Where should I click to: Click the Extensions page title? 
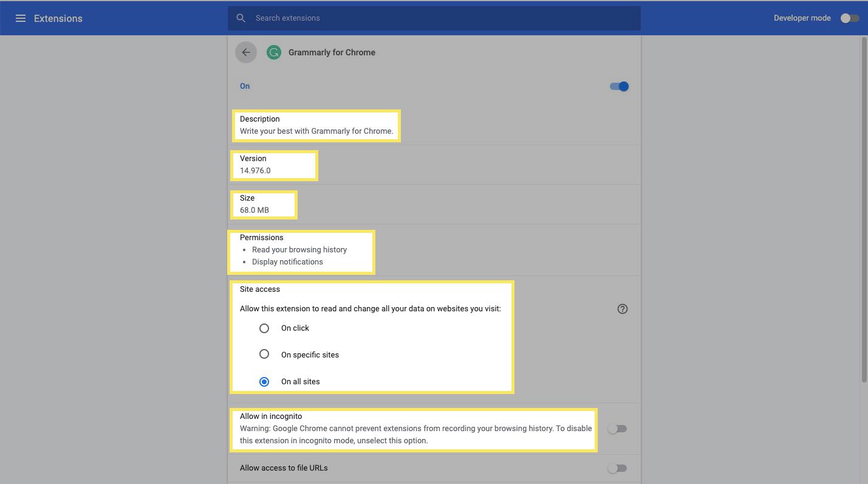pos(58,18)
